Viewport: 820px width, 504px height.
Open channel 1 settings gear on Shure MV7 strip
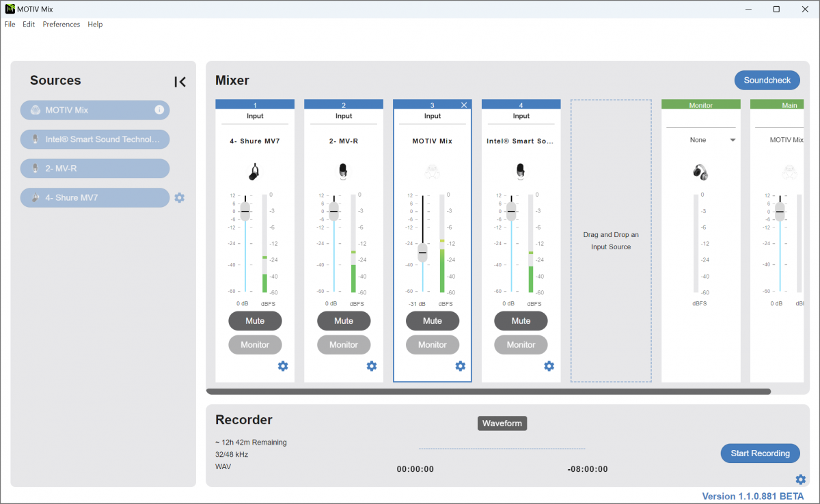coord(283,366)
